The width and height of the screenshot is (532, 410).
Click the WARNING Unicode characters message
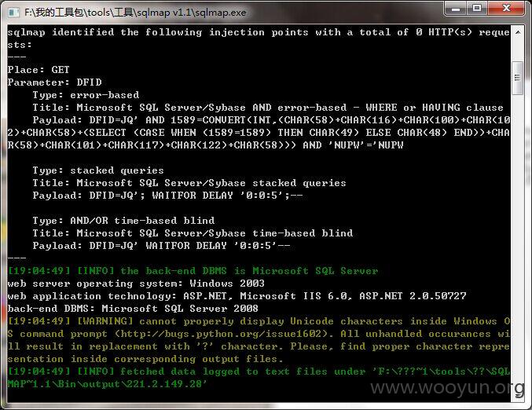tap(259, 340)
